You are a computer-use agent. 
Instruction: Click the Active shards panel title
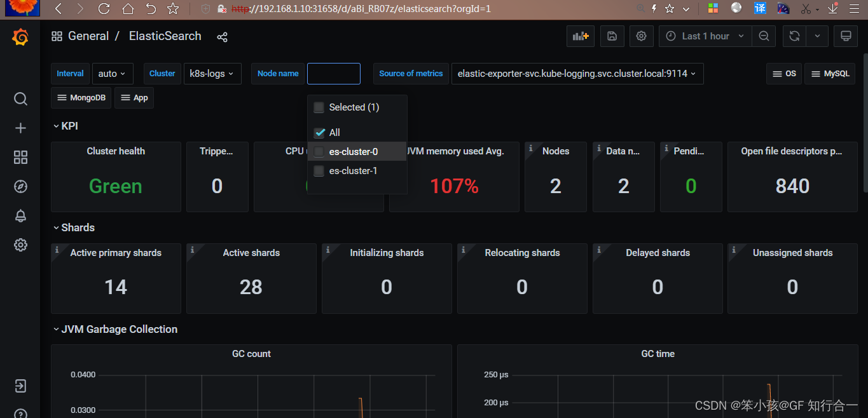point(251,253)
